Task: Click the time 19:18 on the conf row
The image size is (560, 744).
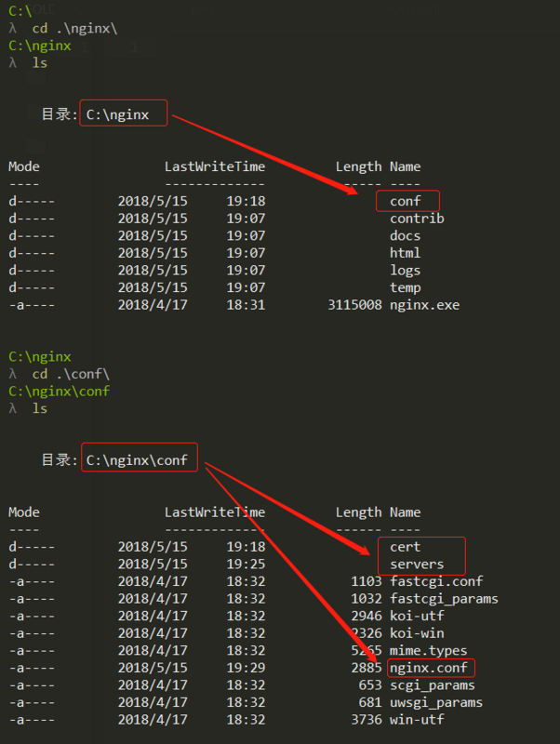Action: 246,201
